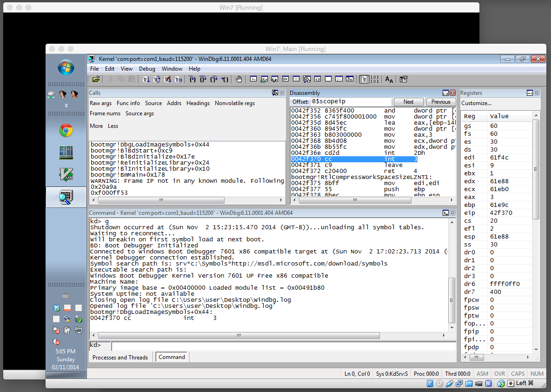Select the highlighted 0042f370 int 3 line
This screenshot has height=392, width=551.
[x=354, y=159]
